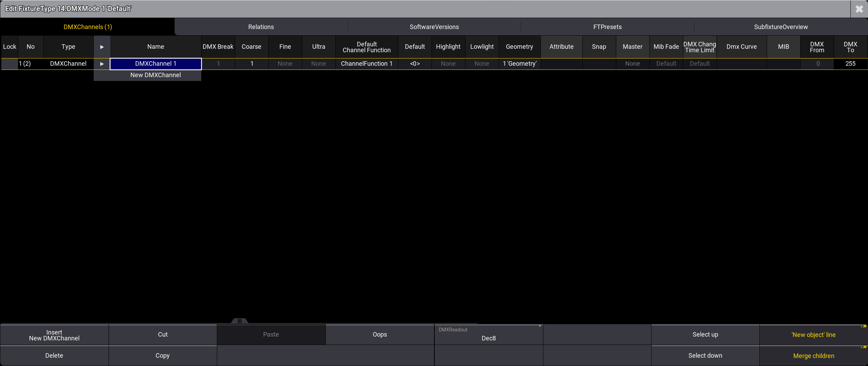Click the New DMXChannel row
Image resolution: width=868 pixels, height=366 pixels.
156,75
